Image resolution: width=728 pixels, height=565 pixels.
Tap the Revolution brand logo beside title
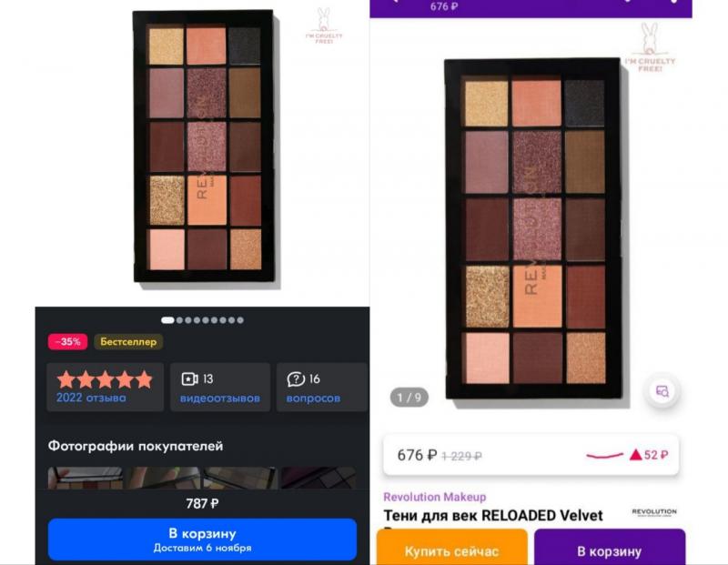(654, 512)
